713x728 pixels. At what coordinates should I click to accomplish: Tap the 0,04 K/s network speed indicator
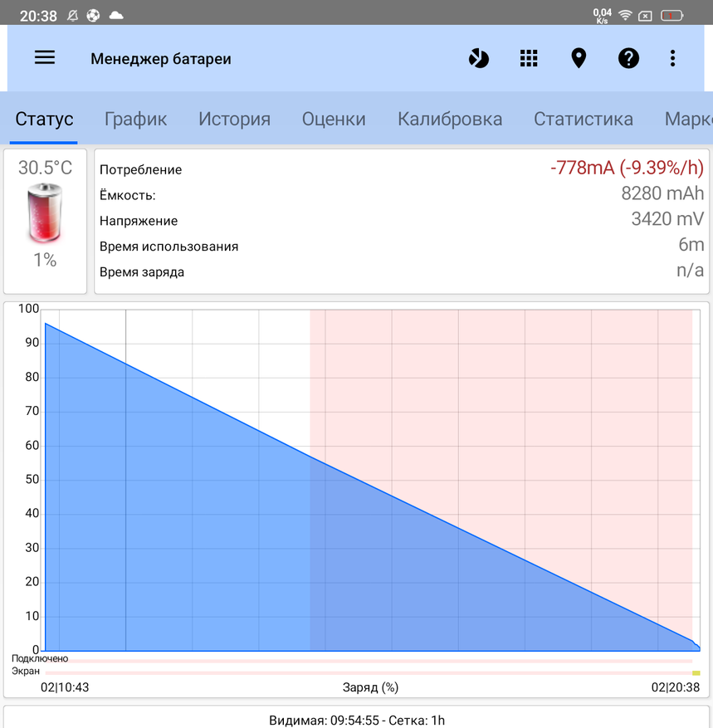[602, 16]
